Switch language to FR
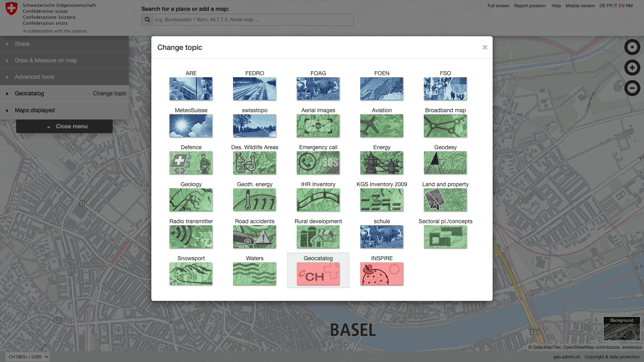644x362 pixels. point(609,6)
